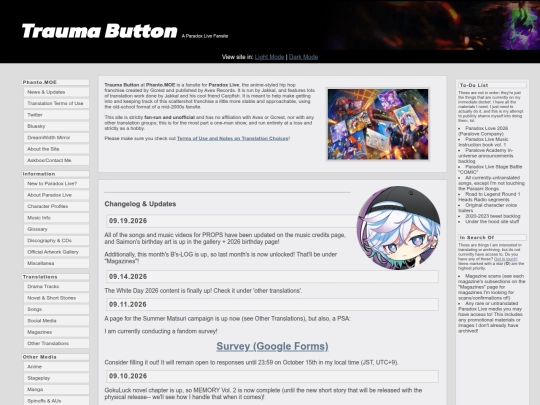Go to the Magazines page
This screenshot has height=405, width=540.
pyautogui.click(x=56, y=332)
